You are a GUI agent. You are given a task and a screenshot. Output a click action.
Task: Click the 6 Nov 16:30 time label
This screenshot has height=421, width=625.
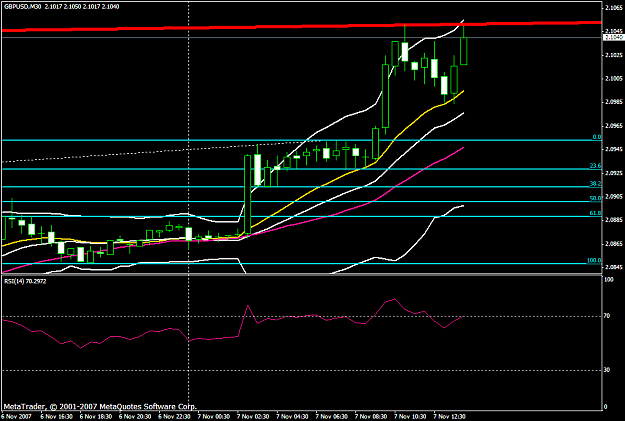tap(56, 417)
